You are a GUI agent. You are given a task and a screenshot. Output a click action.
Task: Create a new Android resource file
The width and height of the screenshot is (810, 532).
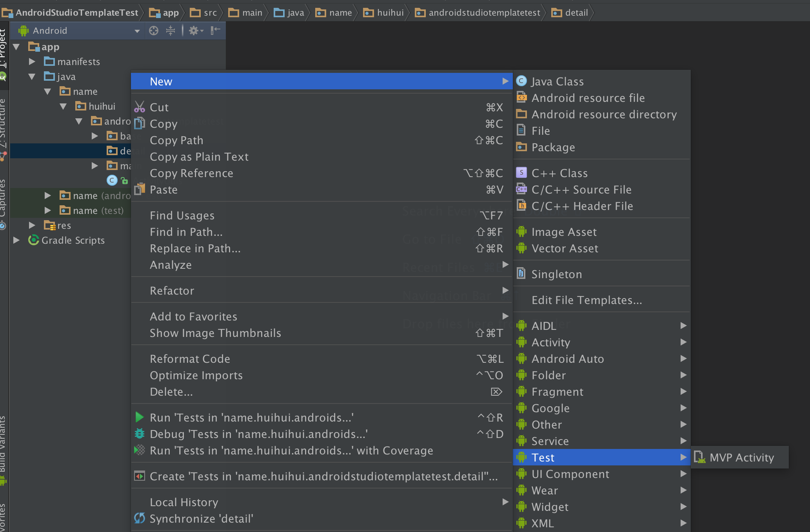click(601, 98)
